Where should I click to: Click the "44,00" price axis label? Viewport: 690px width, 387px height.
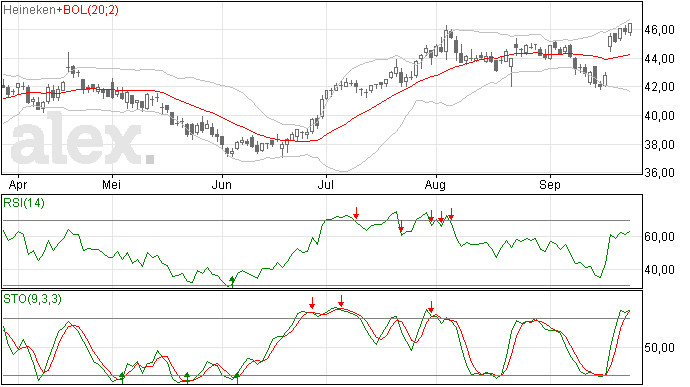[659, 59]
